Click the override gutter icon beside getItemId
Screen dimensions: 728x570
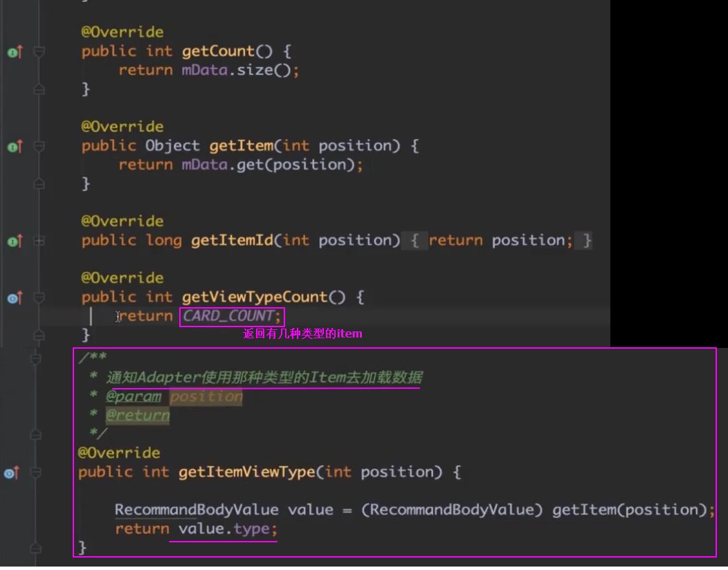15,241
